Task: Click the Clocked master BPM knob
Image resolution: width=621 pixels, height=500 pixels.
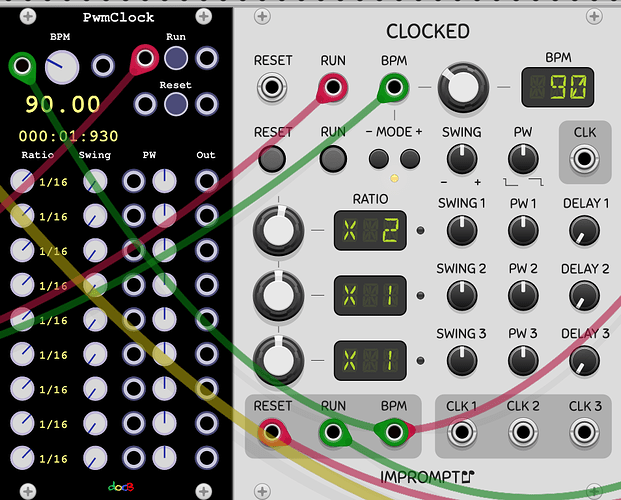Action: 463,88
